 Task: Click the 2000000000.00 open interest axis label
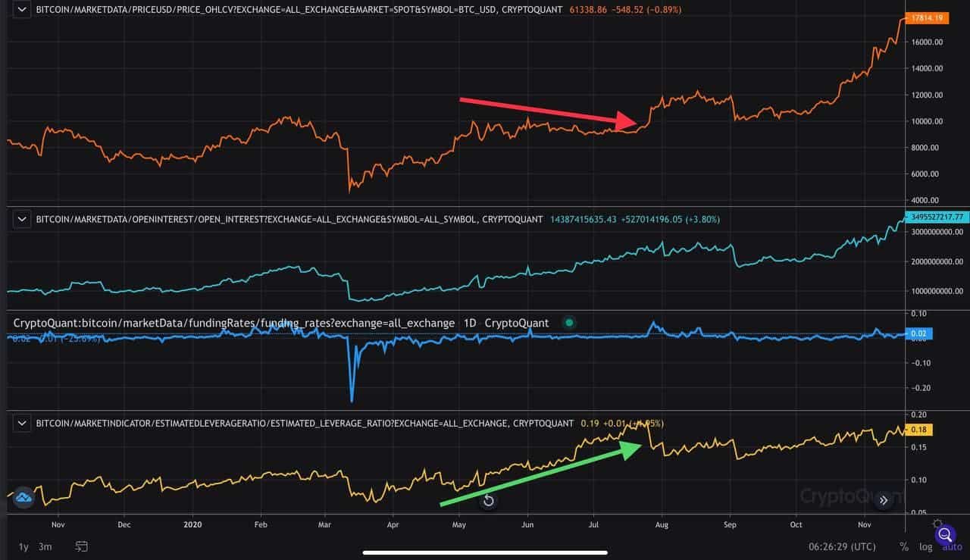coord(937,262)
